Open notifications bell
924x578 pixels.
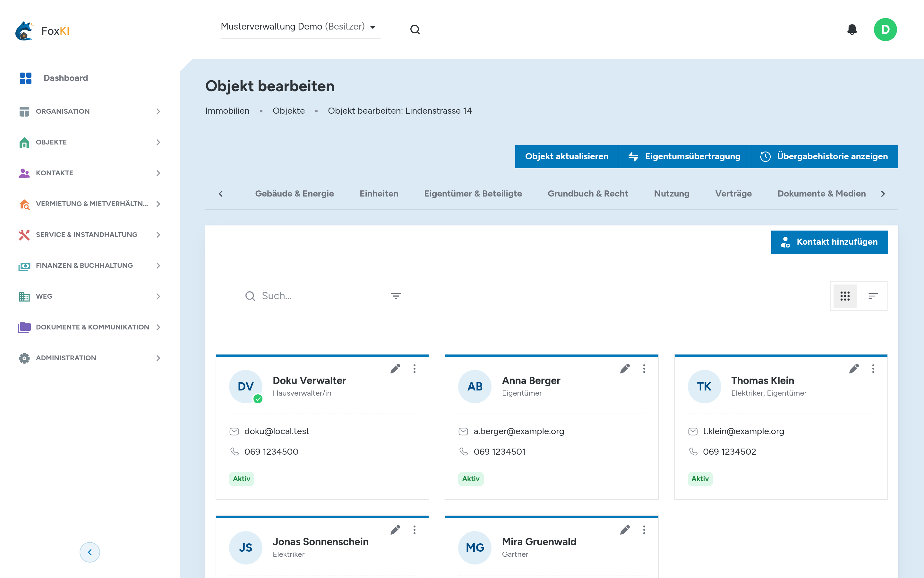click(852, 30)
